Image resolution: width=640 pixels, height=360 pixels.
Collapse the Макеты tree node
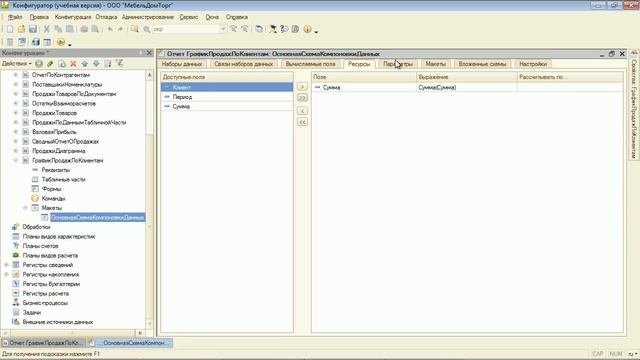(25, 208)
